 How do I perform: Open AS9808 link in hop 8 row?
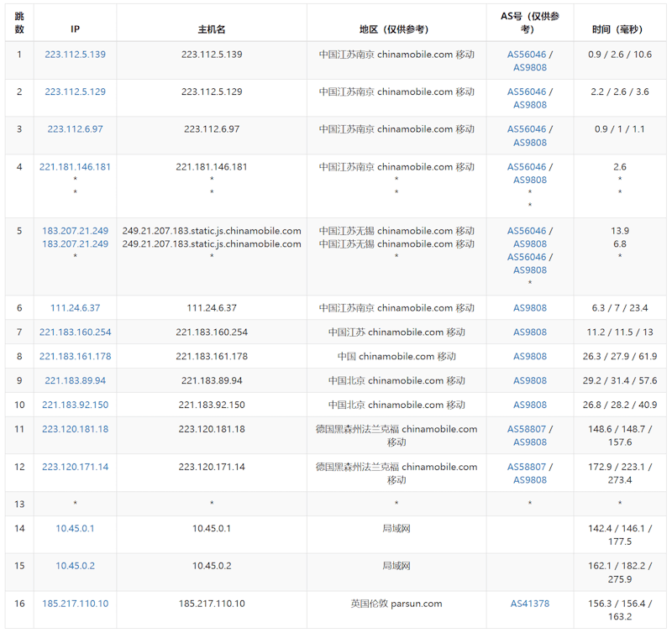click(530, 356)
